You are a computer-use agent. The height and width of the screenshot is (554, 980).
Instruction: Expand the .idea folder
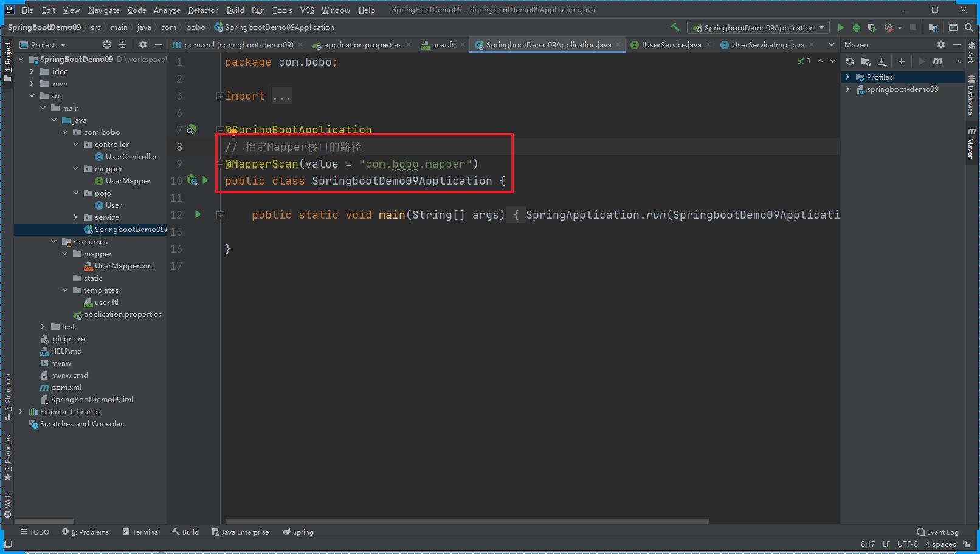point(32,72)
